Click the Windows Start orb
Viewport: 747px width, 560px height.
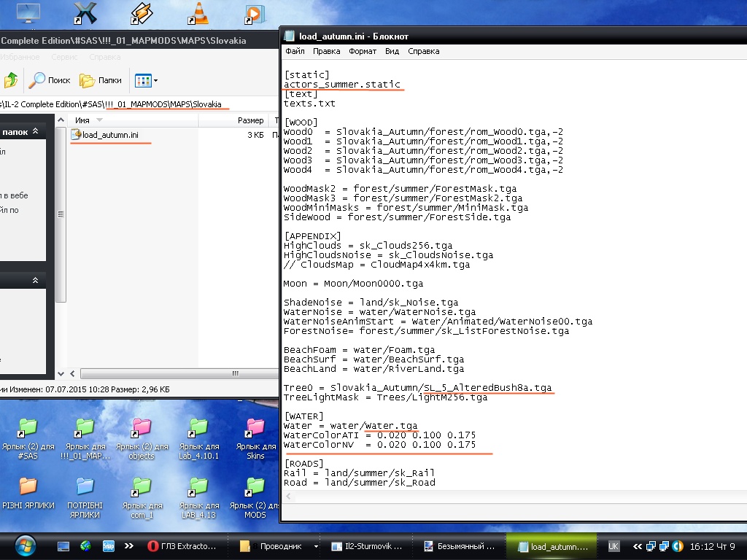[x=24, y=545]
